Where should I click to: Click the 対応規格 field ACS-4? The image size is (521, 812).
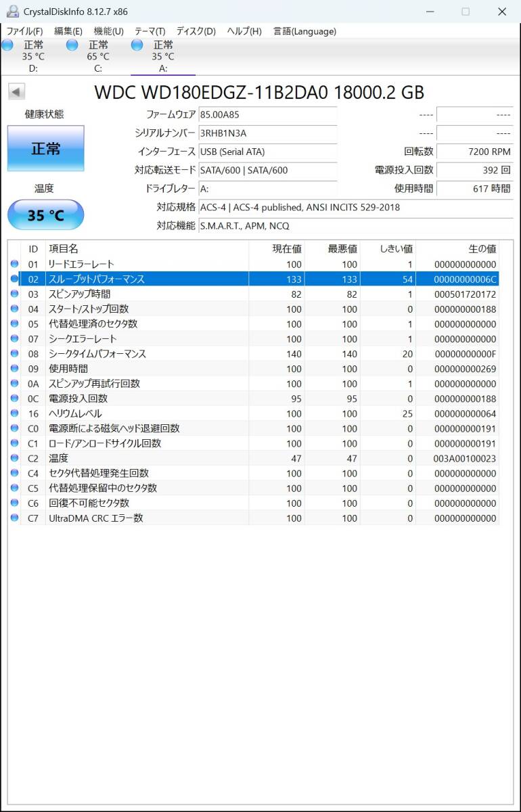click(356, 207)
